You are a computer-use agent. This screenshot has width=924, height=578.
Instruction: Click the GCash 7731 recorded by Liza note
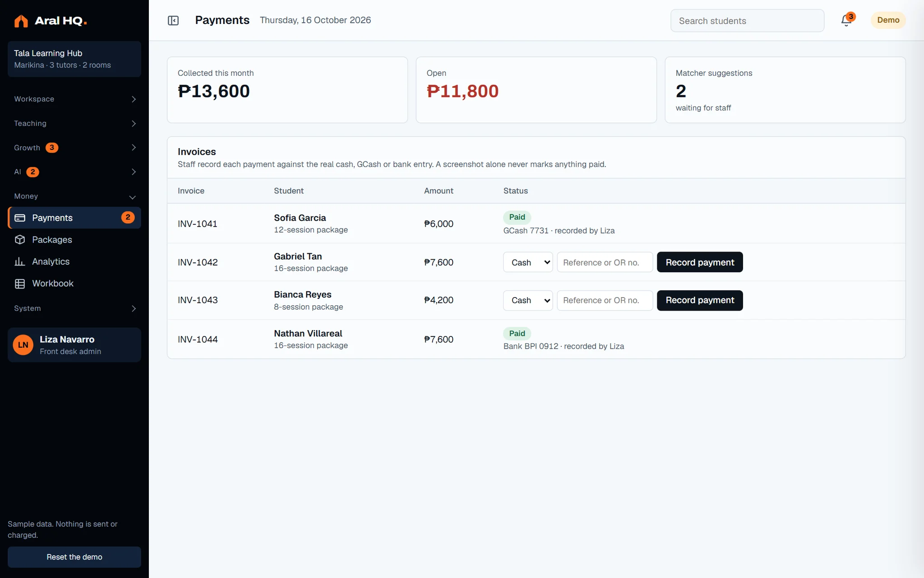click(x=559, y=231)
